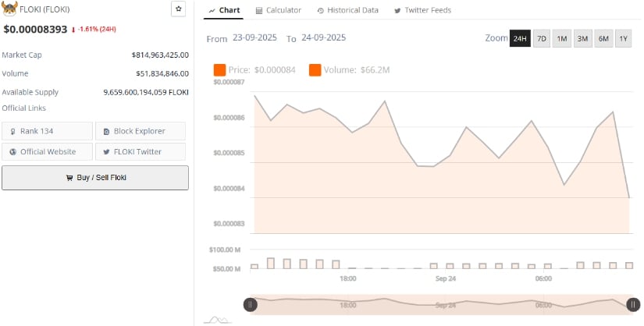Select the 3M zoom range
The image size is (644, 326).
(x=583, y=38)
